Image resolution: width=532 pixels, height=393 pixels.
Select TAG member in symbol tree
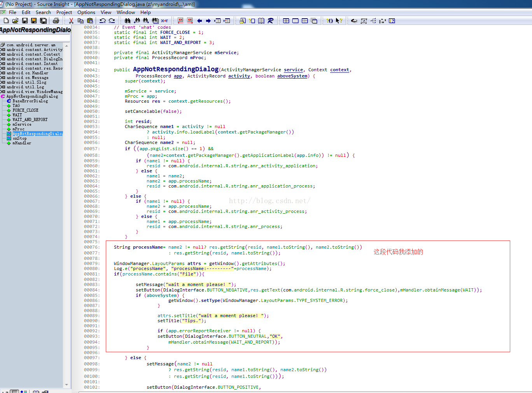(x=16, y=106)
